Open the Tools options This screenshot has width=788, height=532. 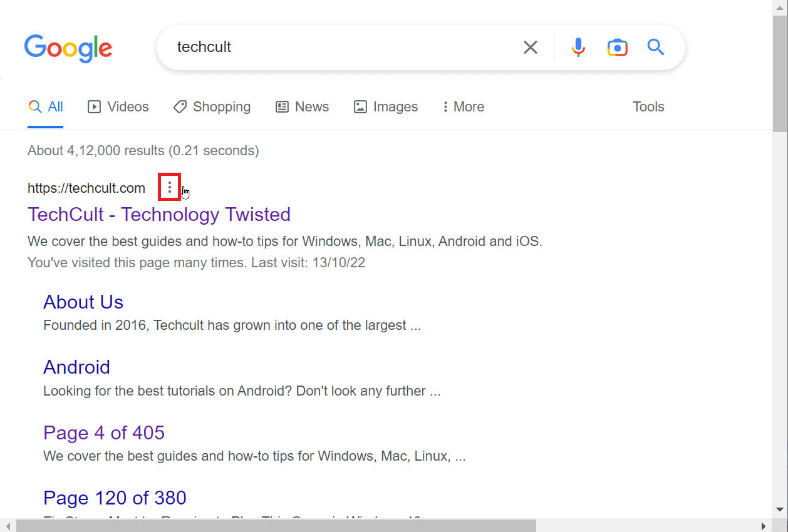(648, 107)
